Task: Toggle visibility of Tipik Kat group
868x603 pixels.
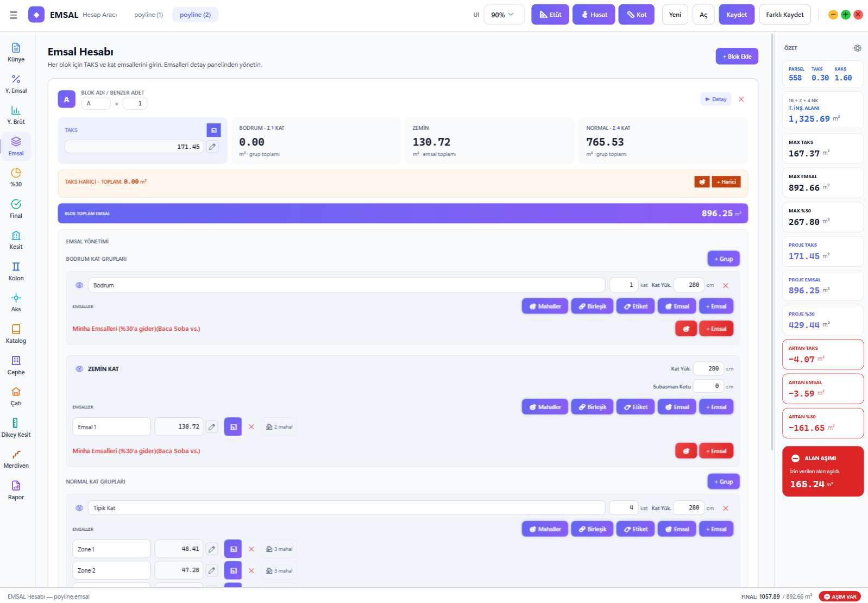Action: (x=79, y=508)
